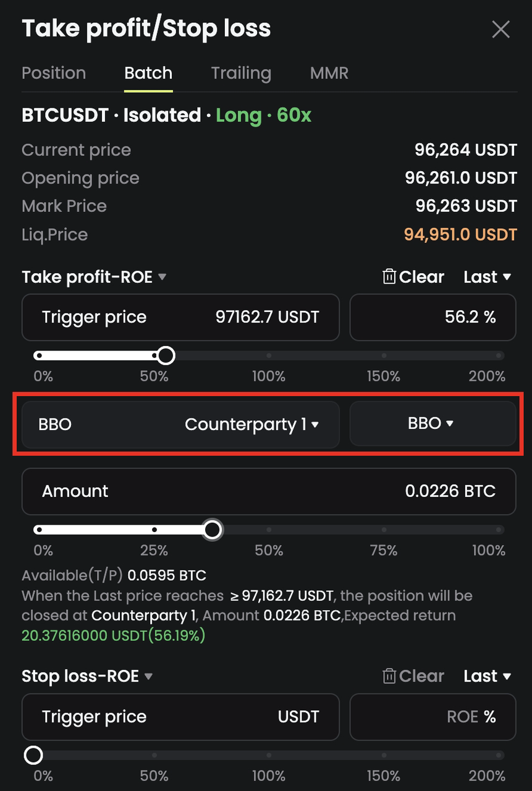Set Amount slider to 75% mark
532x791 pixels.
(384, 530)
